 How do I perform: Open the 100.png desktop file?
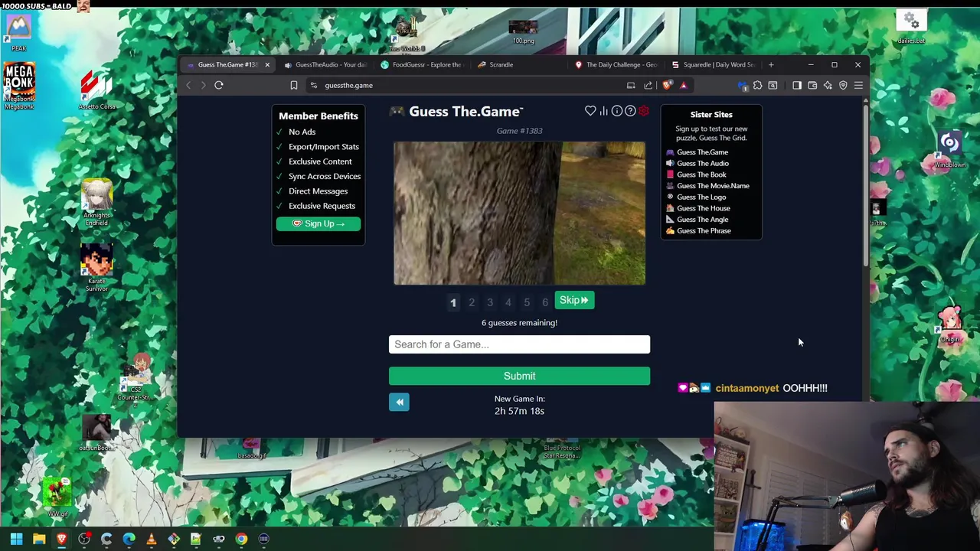click(x=524, y=32)
